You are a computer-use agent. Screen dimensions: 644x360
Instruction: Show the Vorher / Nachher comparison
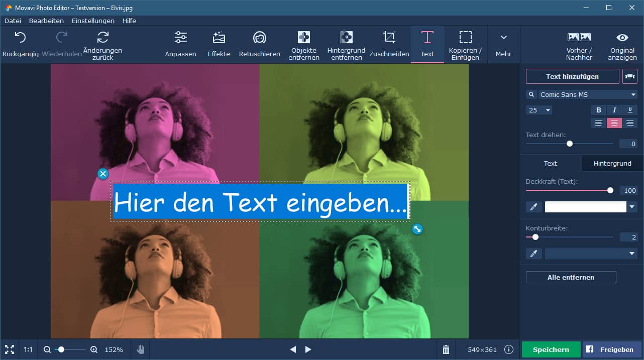[x=579, y=45]
